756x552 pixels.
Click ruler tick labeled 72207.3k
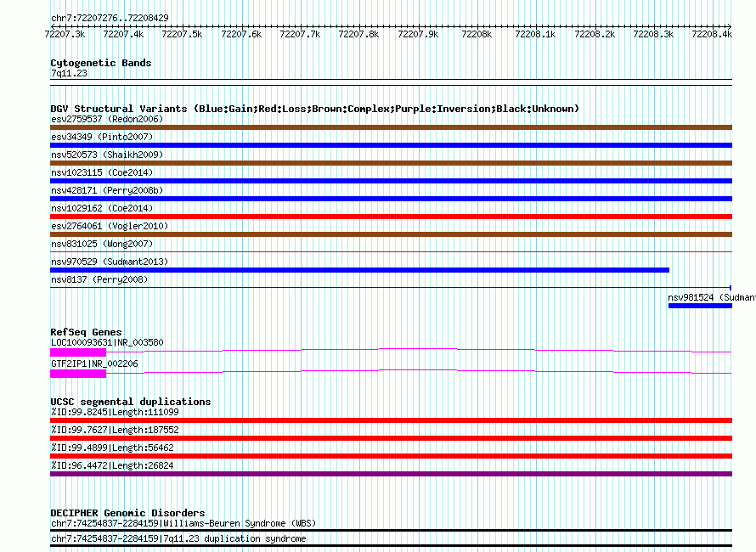[x=65, y=34]
